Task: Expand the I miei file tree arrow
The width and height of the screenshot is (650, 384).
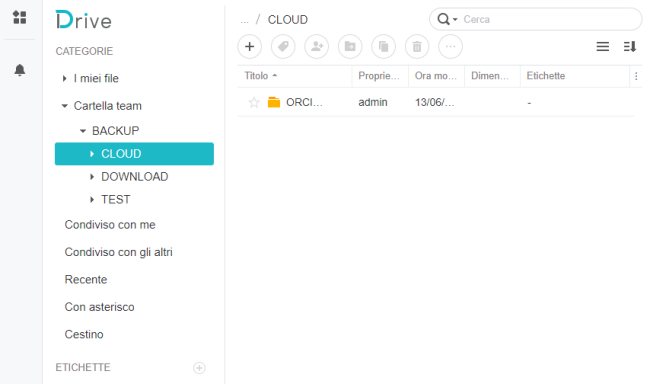Action: click(64, 78)
